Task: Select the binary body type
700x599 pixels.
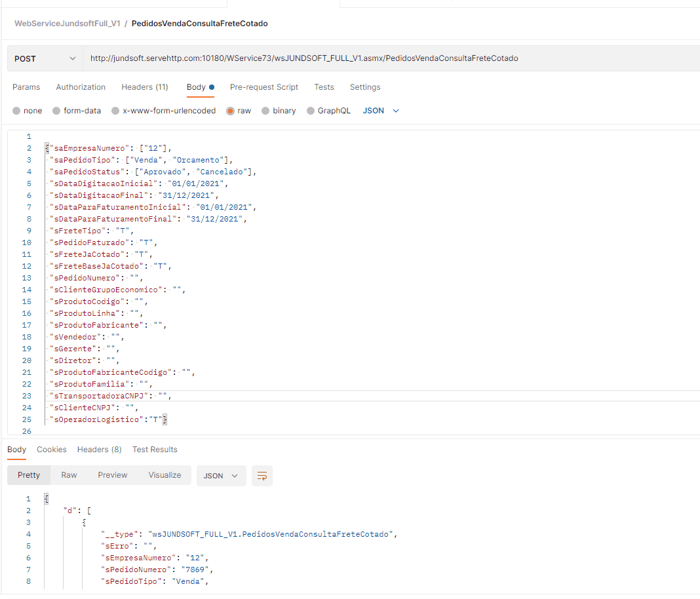Action: coord(266,111)
